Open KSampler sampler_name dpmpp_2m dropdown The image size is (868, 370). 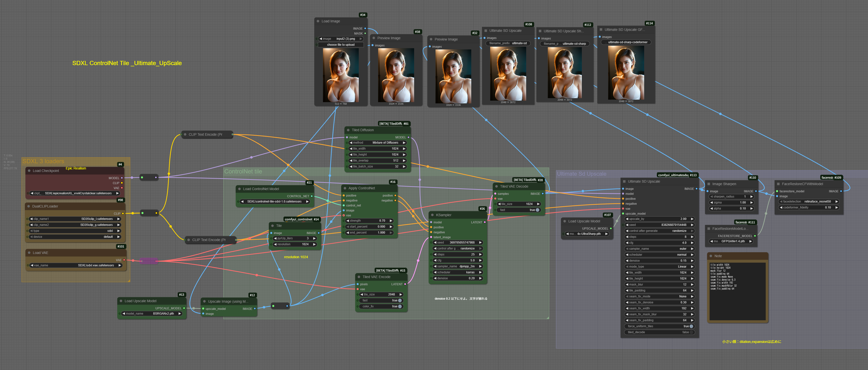(x=458, y=266)
